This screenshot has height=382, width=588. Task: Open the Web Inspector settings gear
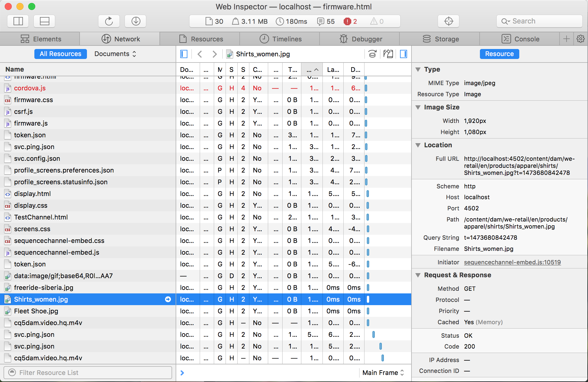(x=580, y=39)
